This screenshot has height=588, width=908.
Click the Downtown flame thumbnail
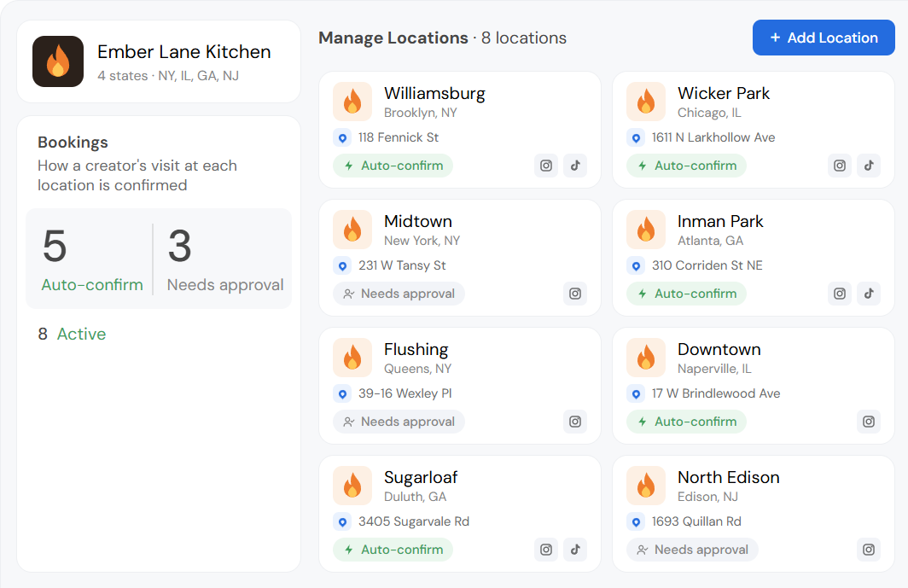[x=646, y=358]
